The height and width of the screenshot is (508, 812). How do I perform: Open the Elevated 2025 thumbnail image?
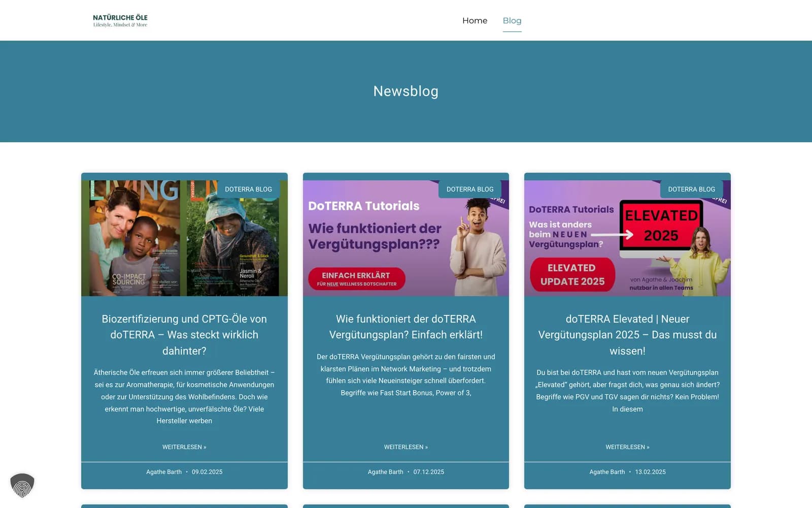[x=627, y=238]
